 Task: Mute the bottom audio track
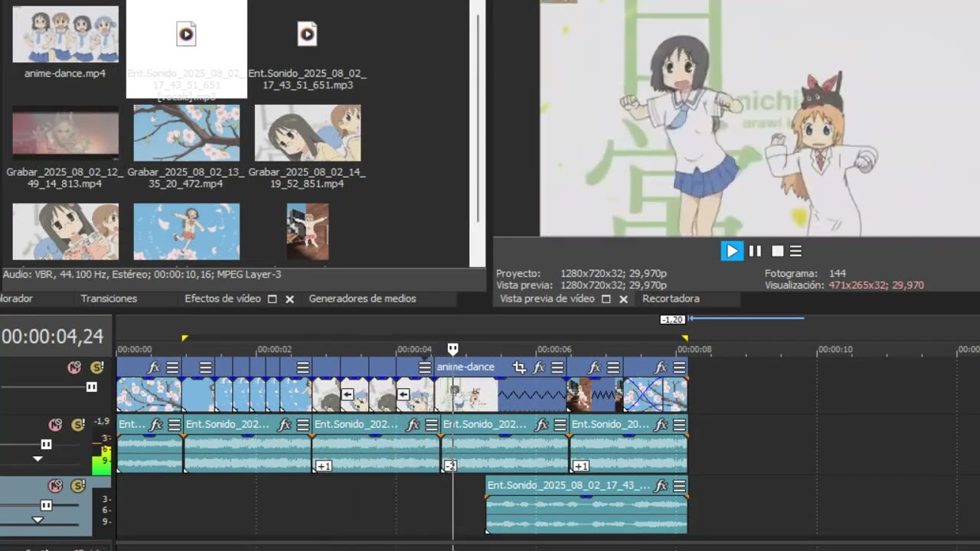coord(55,485)
